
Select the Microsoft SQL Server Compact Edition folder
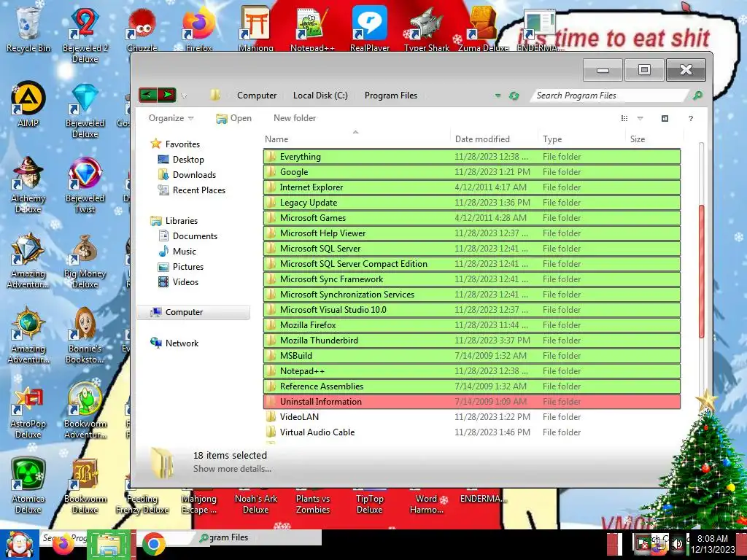[472, 264]
